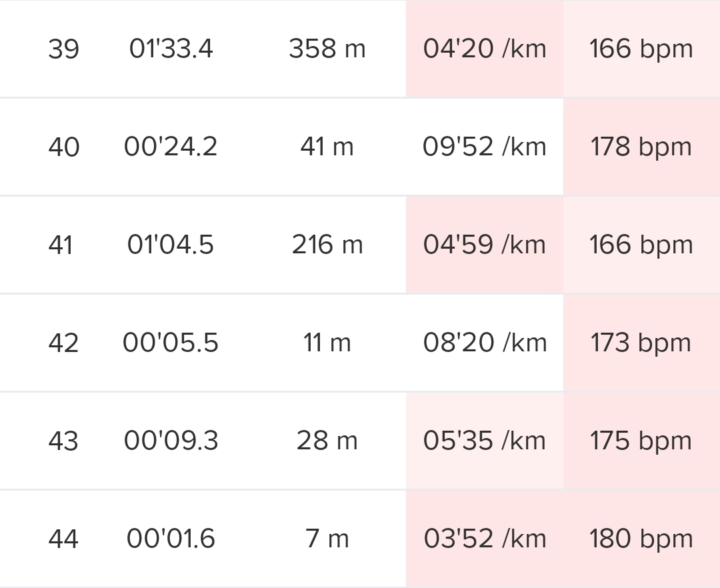
Task: Tap the 216 m distance cell
Action: pos(327,245)
